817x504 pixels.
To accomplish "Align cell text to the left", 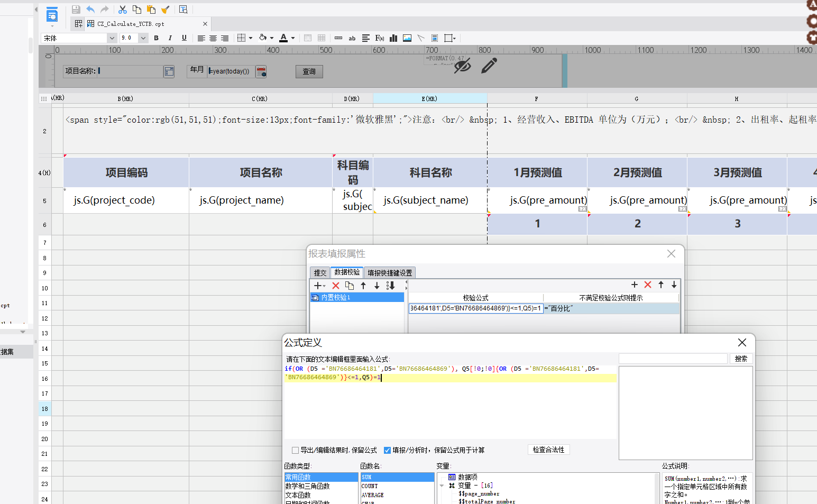I will pyautogui.click(x=201, y=38).
